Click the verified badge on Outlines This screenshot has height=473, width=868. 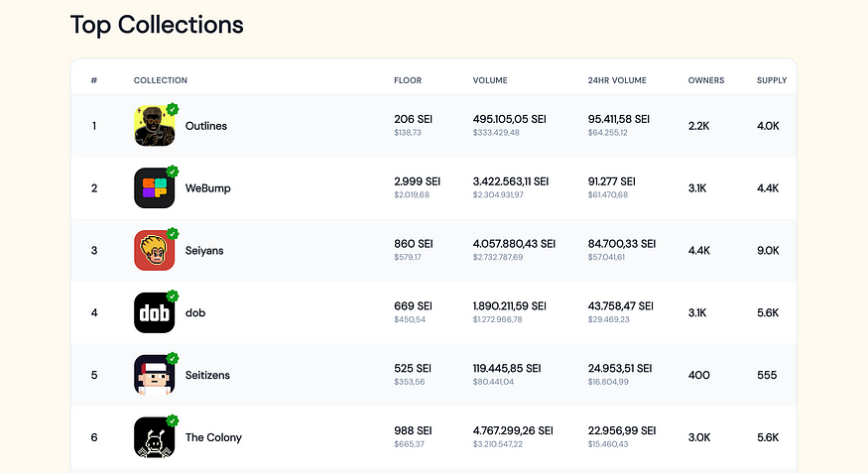tap(173, 109)
